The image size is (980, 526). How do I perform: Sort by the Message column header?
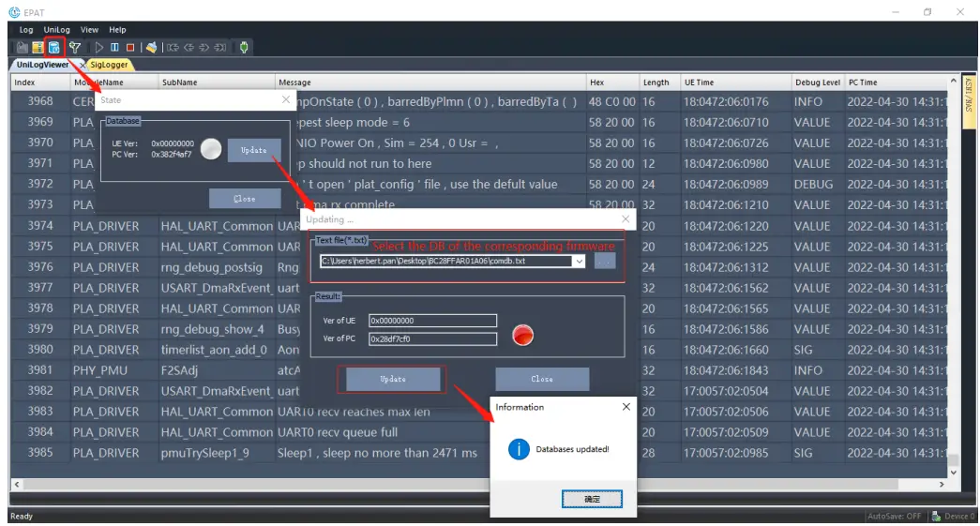(x=430, y=83)
